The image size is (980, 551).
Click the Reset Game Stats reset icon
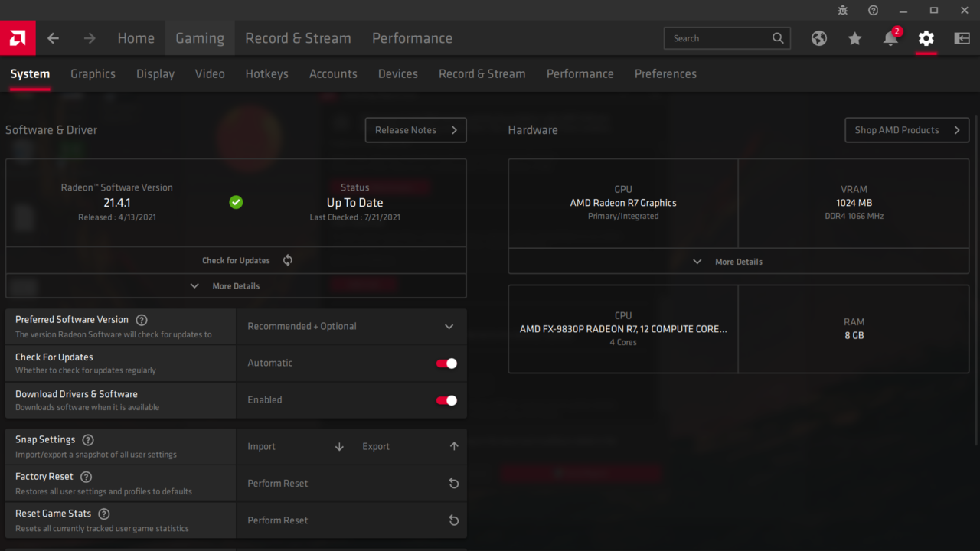pos(454,520)
